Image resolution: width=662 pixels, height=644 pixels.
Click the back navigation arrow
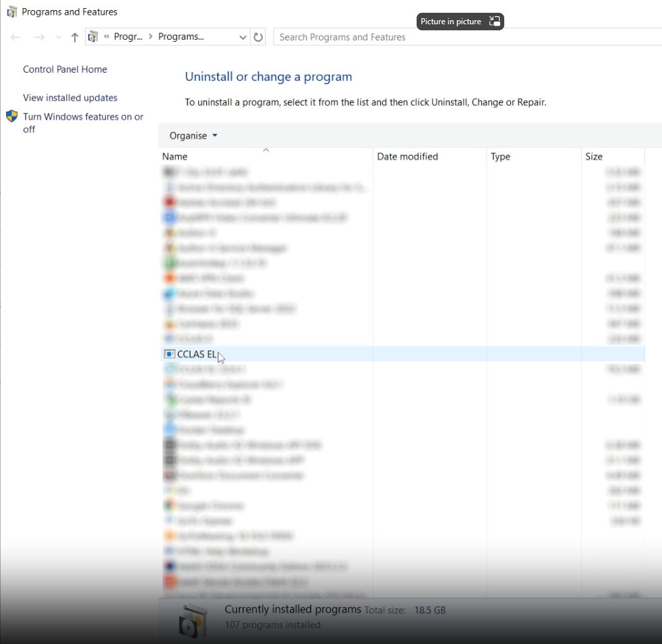(16, 38)
